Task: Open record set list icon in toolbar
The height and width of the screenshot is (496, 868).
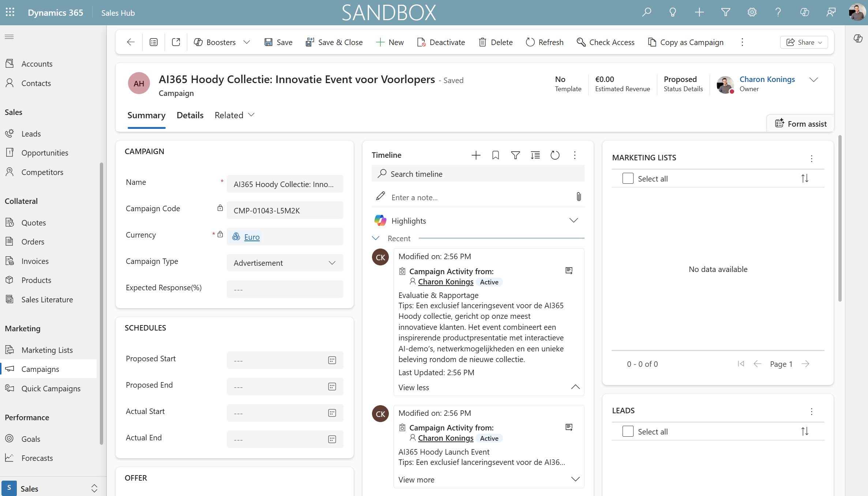Action: (154, 42)
